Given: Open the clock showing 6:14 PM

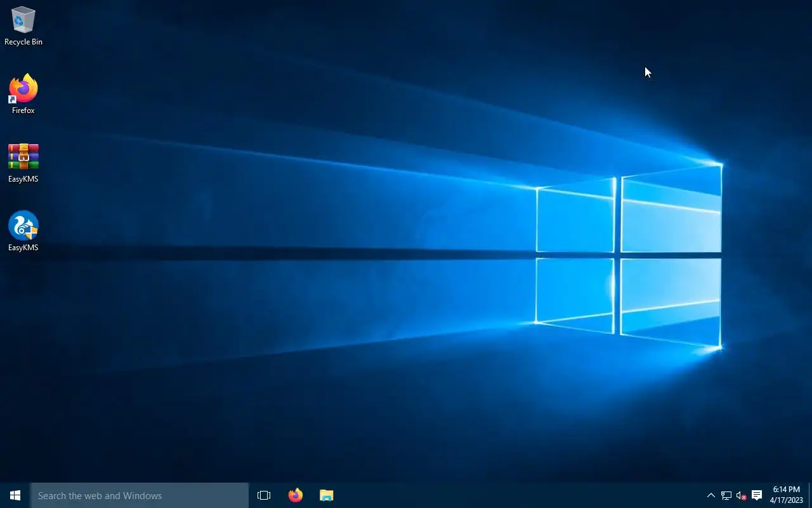Looking at the screenshot, I should click(x=787, y=495).
